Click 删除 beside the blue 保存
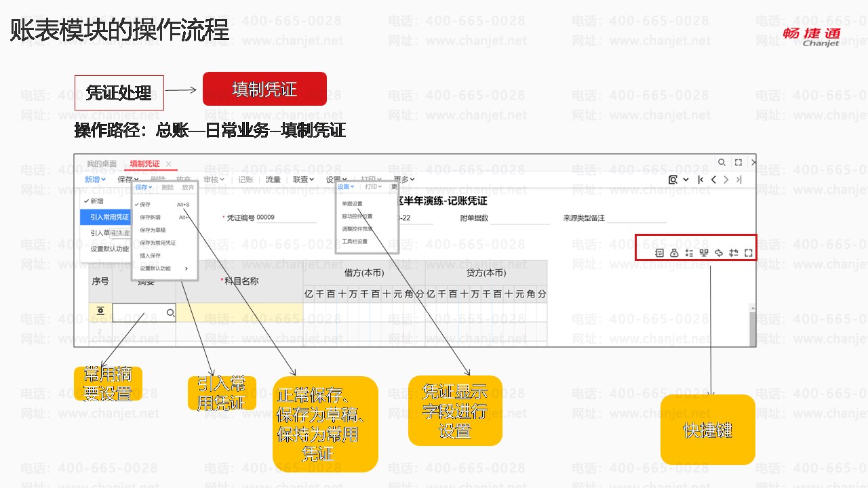The height and width of the screenshot is (488, 868). point(167,187)
